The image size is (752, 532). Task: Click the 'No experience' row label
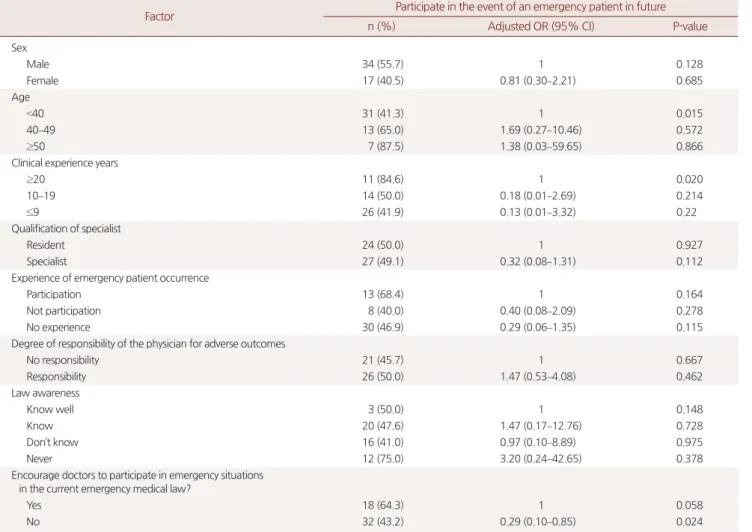tap(58, 327)
